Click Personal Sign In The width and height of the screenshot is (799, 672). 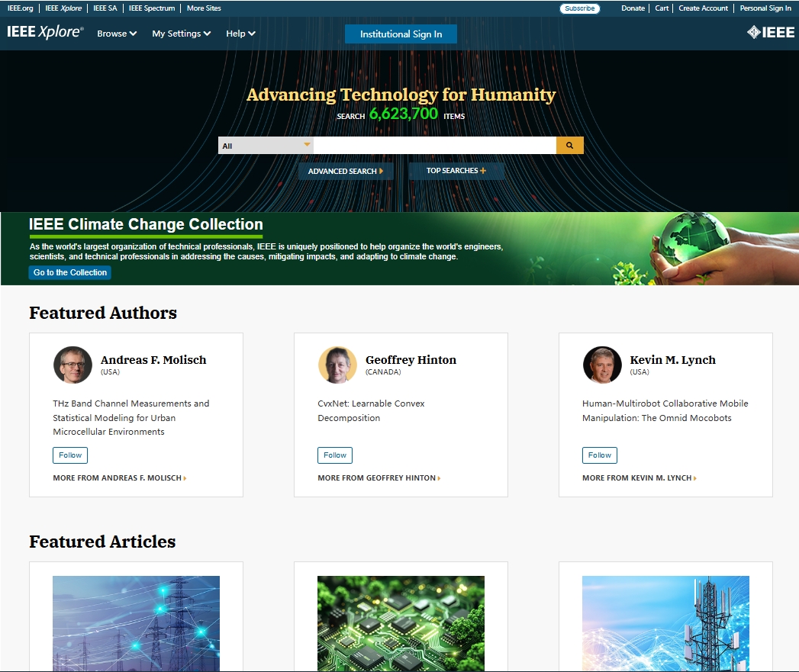tap(765, 8)
